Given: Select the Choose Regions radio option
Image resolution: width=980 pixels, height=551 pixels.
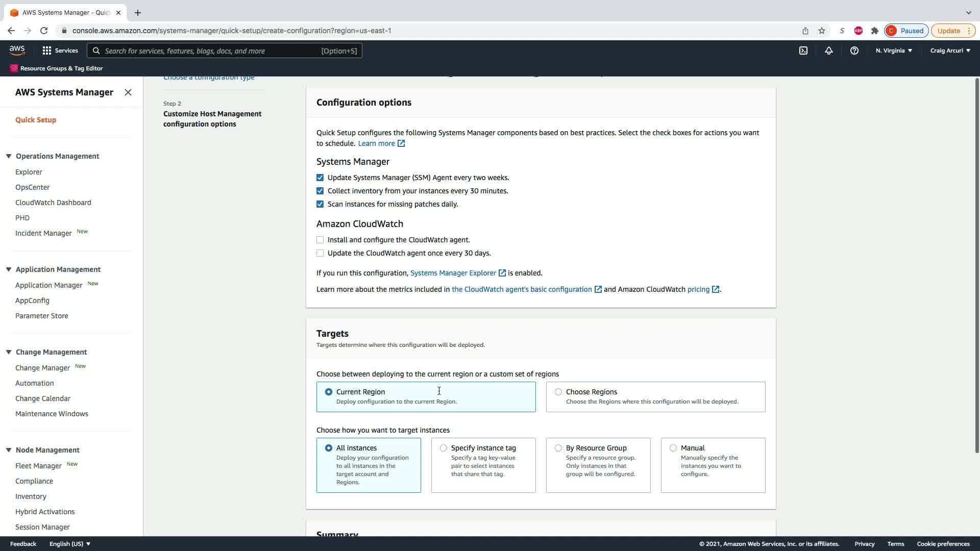Looking at the screenshot, I should [558, 392].
